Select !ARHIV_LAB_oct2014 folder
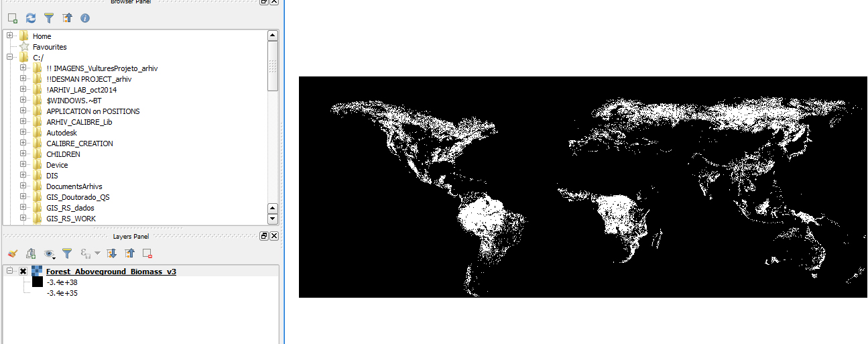868x344 pixels. pyautogui.click(x=81, y=90)
